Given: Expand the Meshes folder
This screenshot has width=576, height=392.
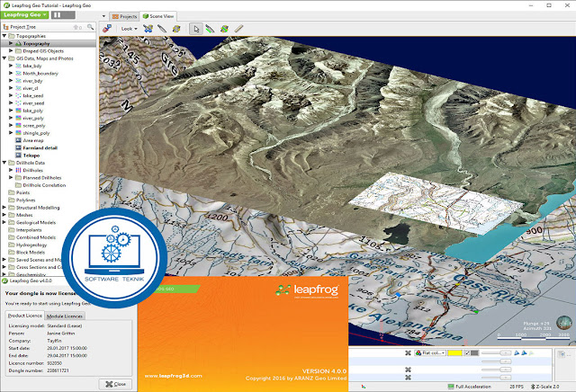Looking at the screenshot, I should [4, 215].
